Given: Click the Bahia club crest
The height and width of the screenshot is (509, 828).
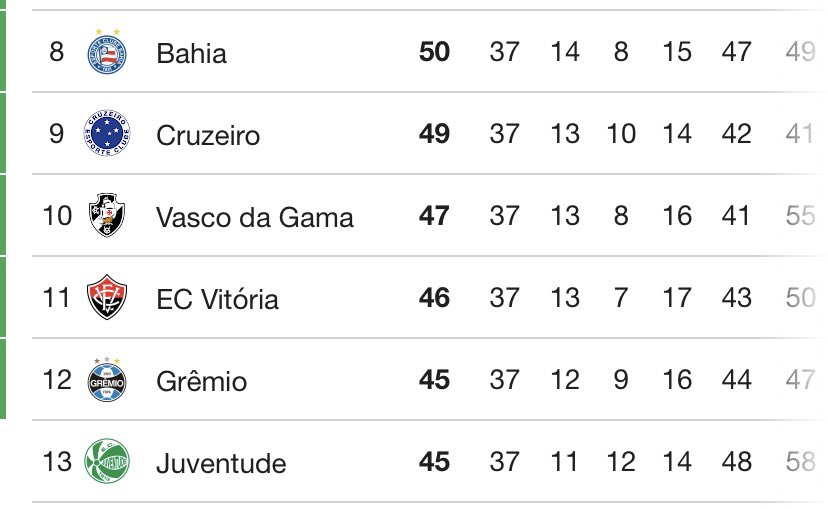Looking at the screenshot, I should click(x=107, y=52).
